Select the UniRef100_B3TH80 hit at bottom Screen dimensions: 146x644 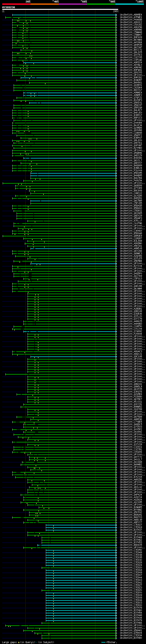coord(131,638)
